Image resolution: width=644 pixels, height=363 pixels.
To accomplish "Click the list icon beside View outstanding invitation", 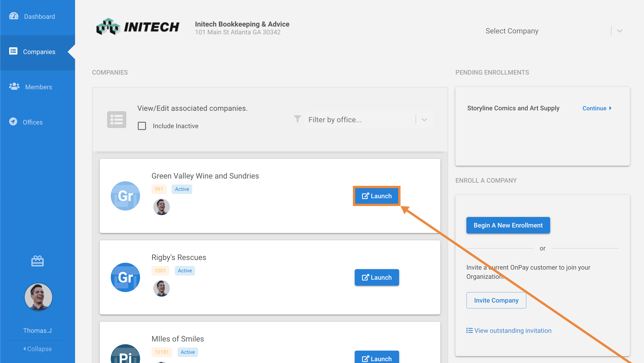I will click(470, 330).
